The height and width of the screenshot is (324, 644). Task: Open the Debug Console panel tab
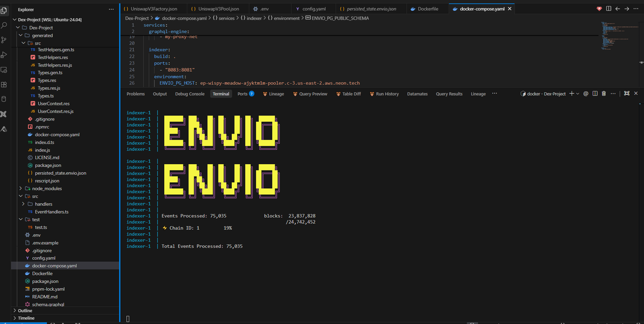pos(189,94)
